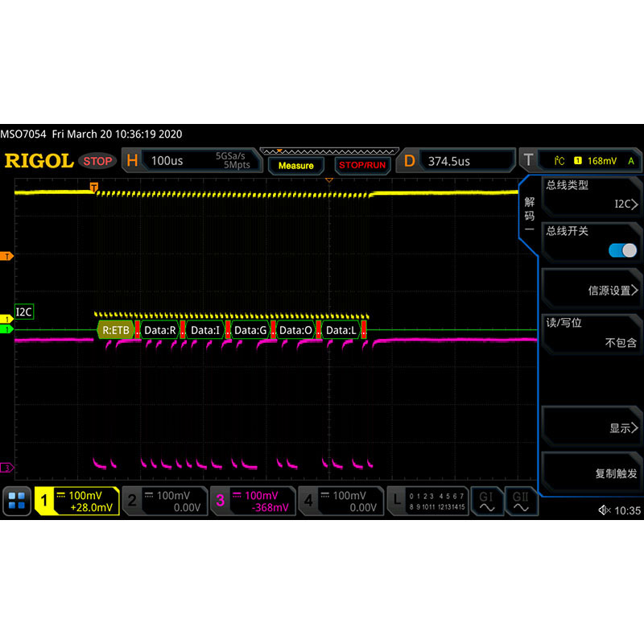This screenshot has height=644, width=644.
Task: Click the Data:O decoded packet
Action: click(x=295, y=330)
